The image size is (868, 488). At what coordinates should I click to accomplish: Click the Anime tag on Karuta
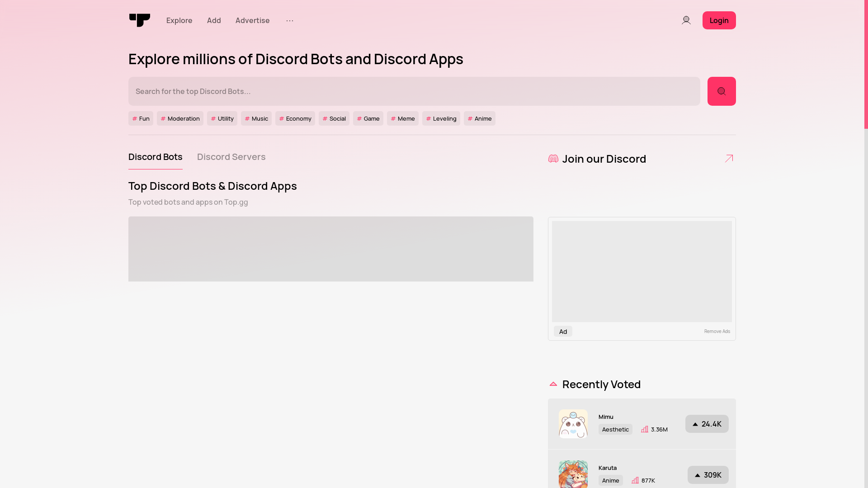tap(611, 480)
